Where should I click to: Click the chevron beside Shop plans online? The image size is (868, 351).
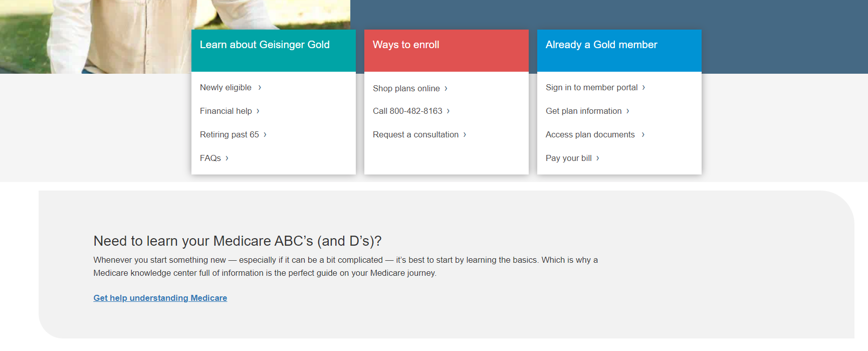pyautogui.click(x=446, y=88)
